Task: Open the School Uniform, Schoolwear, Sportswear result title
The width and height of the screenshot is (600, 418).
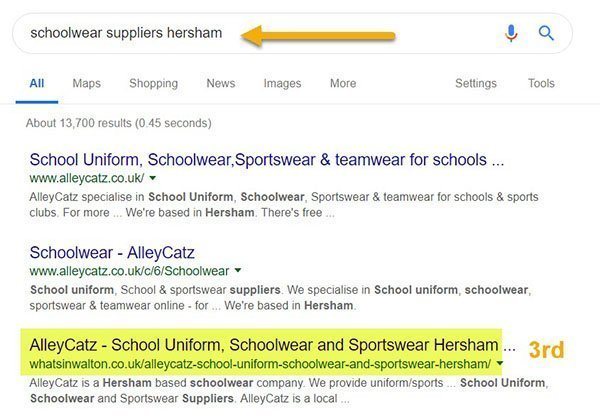Action: click(x=266, y=159)
